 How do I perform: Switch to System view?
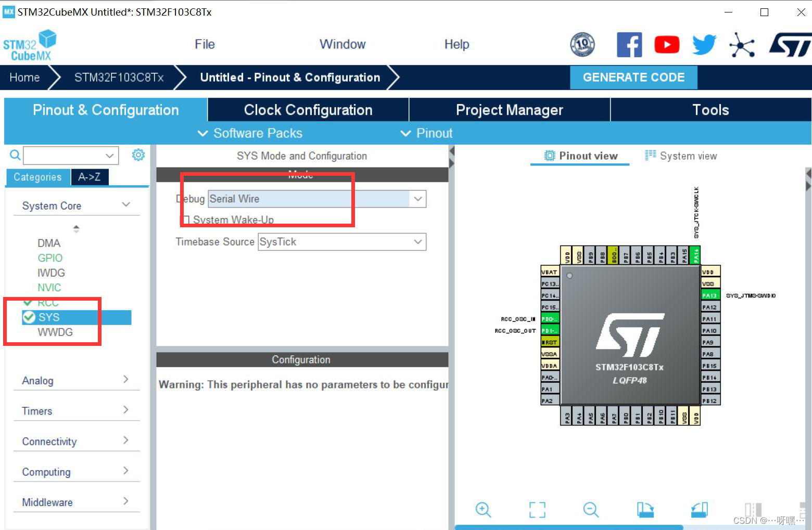681,156
